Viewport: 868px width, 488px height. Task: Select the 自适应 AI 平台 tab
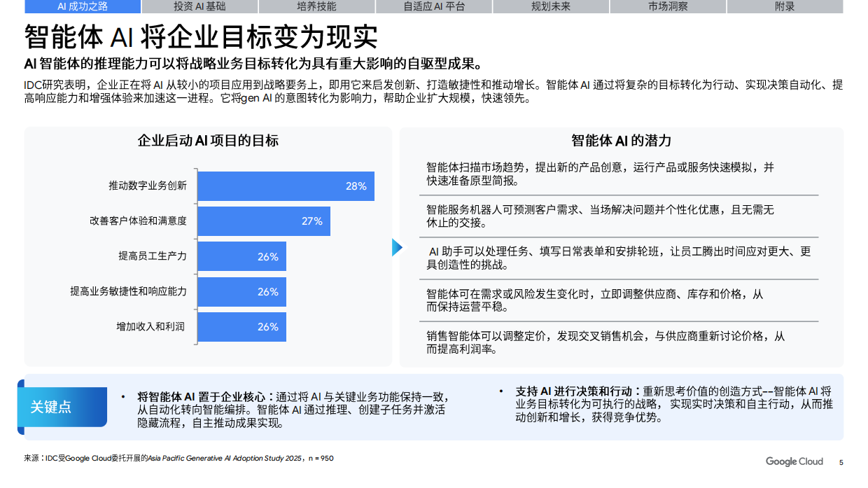click(435, 6)
